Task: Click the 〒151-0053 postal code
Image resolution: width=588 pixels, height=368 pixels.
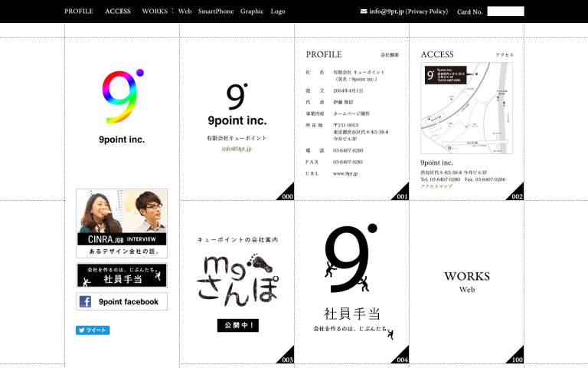Action: click(346, 125)
